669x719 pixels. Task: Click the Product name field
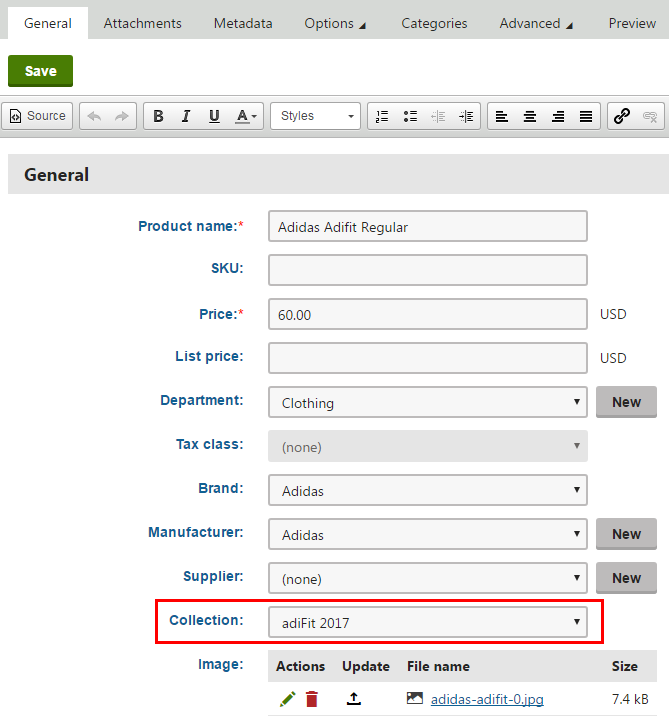[428, 227]
